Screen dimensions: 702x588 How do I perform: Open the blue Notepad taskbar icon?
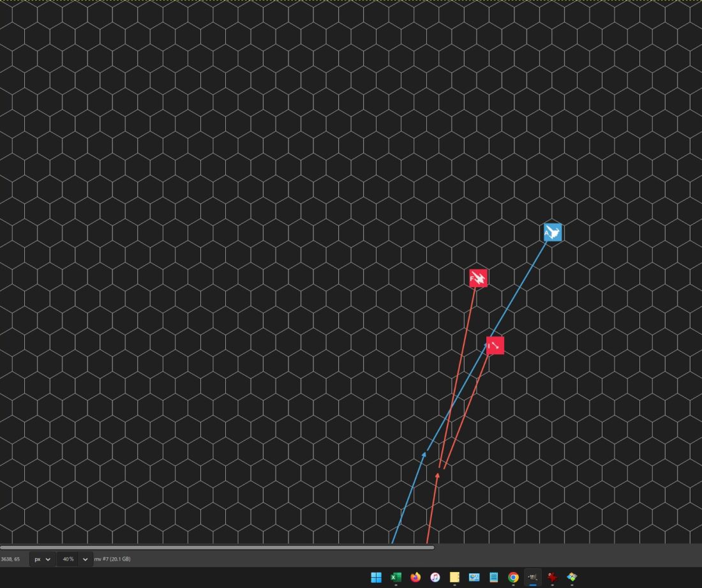coord(493,577)
